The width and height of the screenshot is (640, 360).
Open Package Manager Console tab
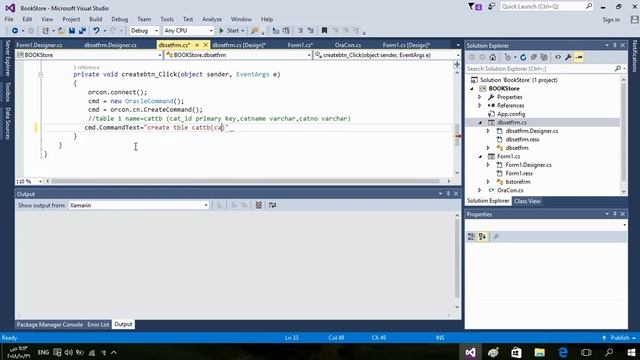(x=50, y=324)
